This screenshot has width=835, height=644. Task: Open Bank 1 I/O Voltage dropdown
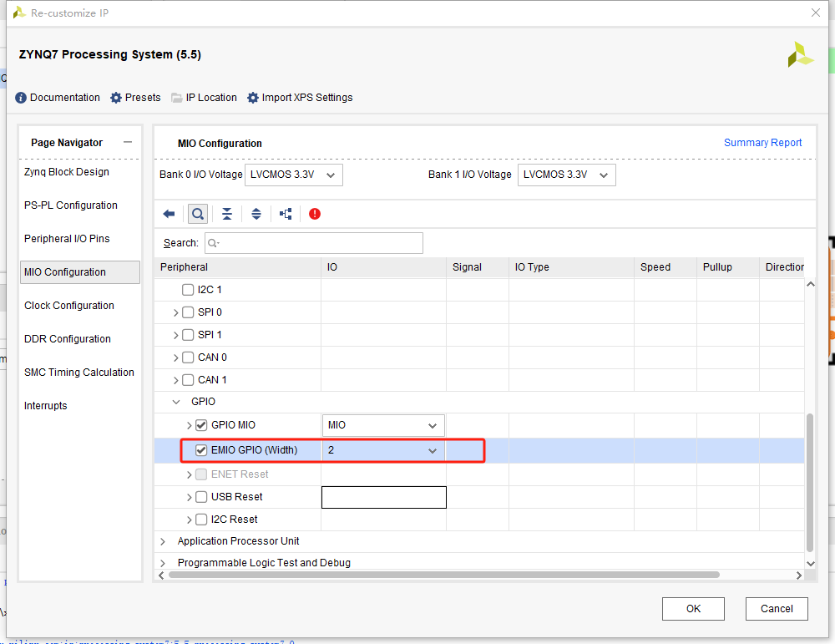coord(567,175)
